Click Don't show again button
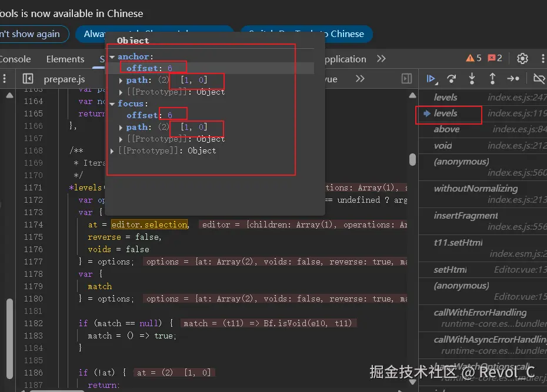The height and width of the screenshot is (392, 547). tap(34, 34)
